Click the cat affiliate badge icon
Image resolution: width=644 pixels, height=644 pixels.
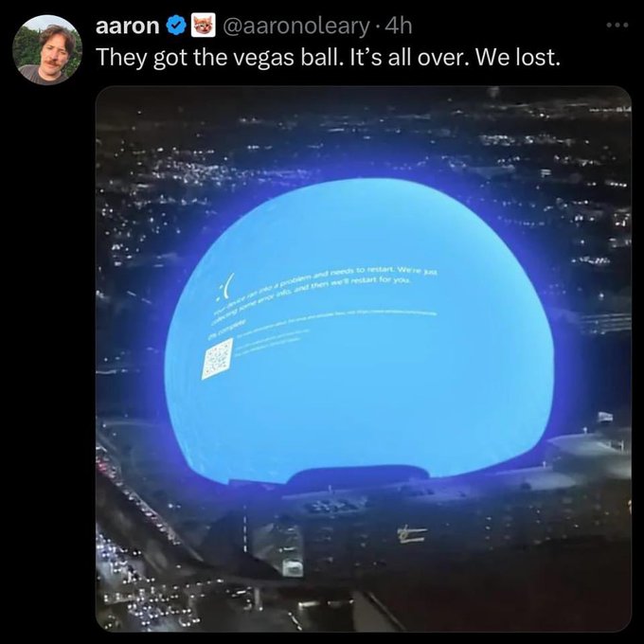204,27
